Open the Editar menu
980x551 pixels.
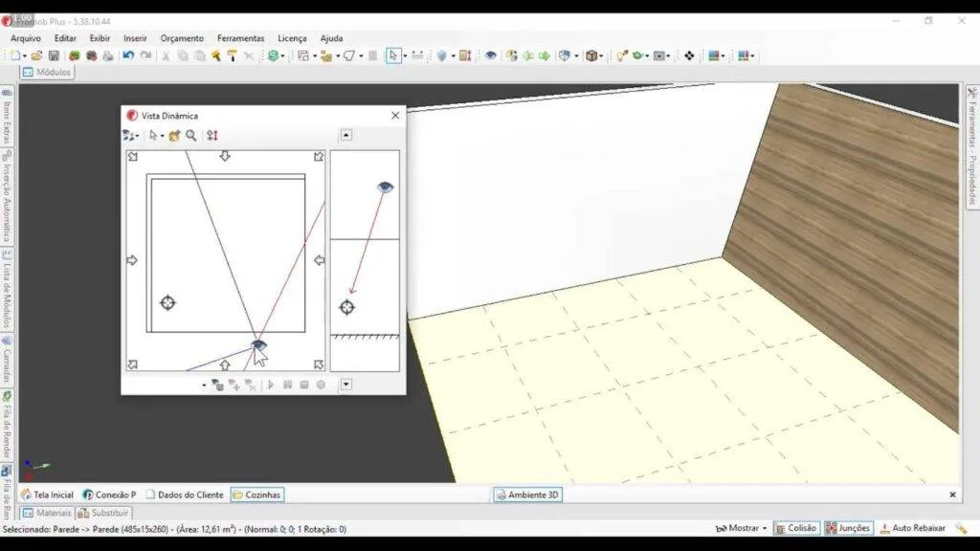(x=65, y=38)
